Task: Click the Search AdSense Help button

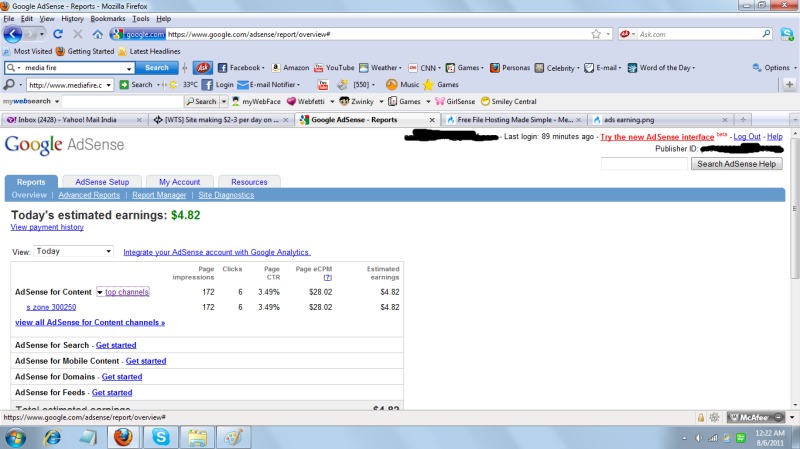Action: click(736, 164)
